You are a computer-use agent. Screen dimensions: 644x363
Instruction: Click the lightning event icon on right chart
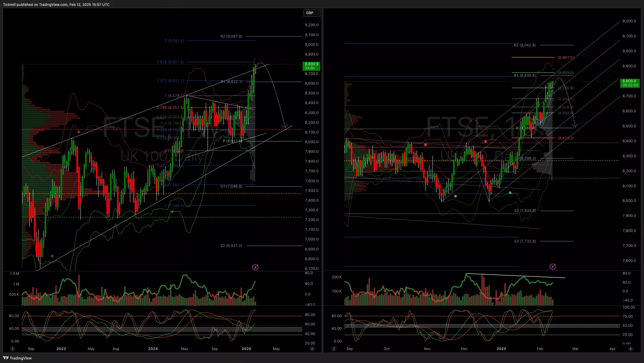pos(553,267)
